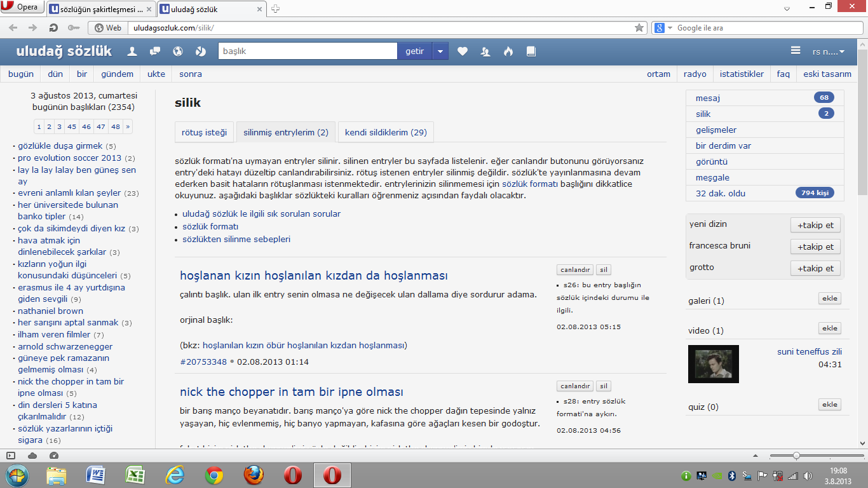This screenshot has width=868, height=488.
Task: Click canlandır for hoşlanan kızın entry
Action: pyautogui.click(x=575, y=270)
